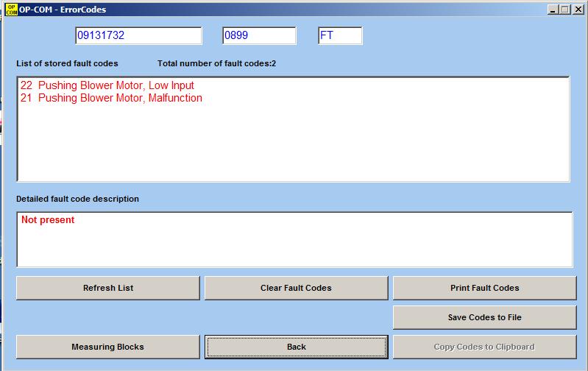Close the ErrorCodes window
The height and width of the screenshot is (371, 588).
(x=577, y=10)
